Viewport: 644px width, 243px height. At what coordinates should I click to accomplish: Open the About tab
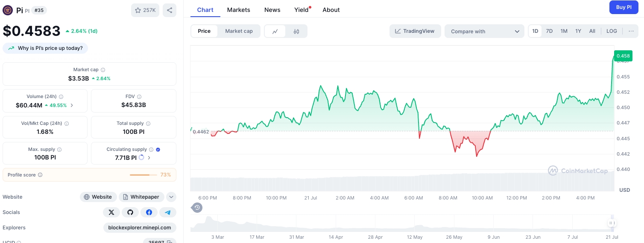point(331,10)
